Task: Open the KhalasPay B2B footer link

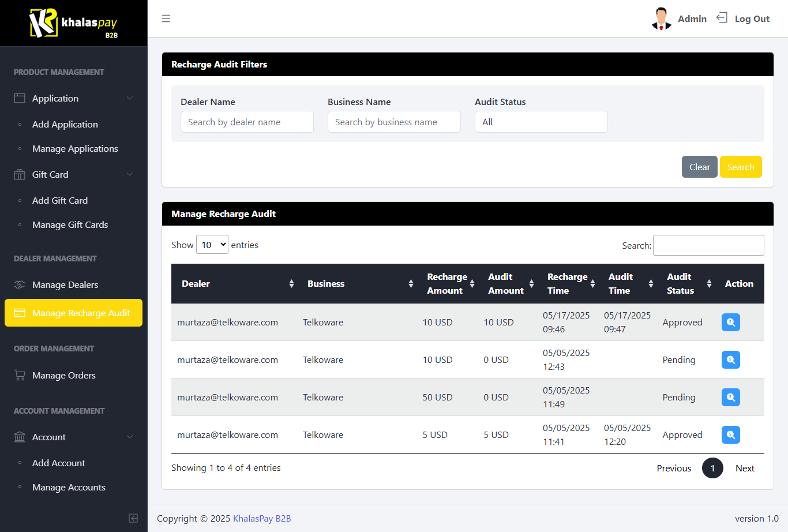Action: coord(262,518)
